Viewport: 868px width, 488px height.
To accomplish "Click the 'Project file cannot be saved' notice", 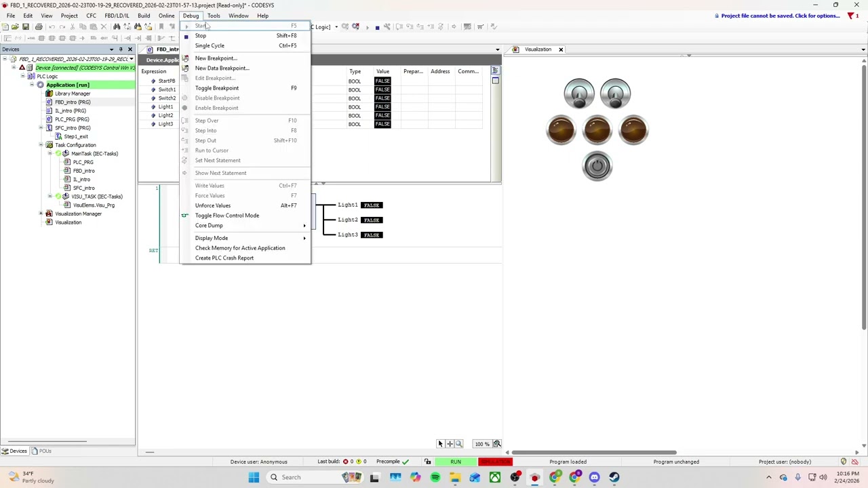I will [x=781, y=16].
